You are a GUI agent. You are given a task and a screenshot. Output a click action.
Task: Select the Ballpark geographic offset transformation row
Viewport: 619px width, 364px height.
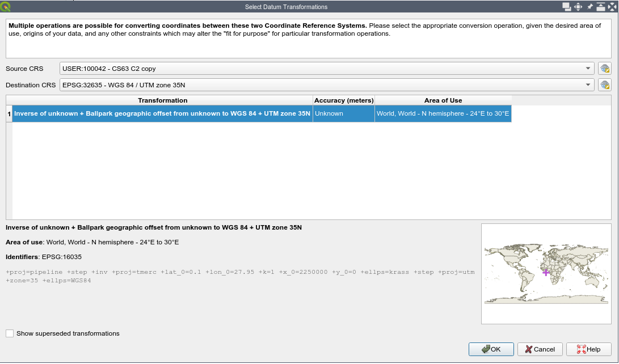163,113
